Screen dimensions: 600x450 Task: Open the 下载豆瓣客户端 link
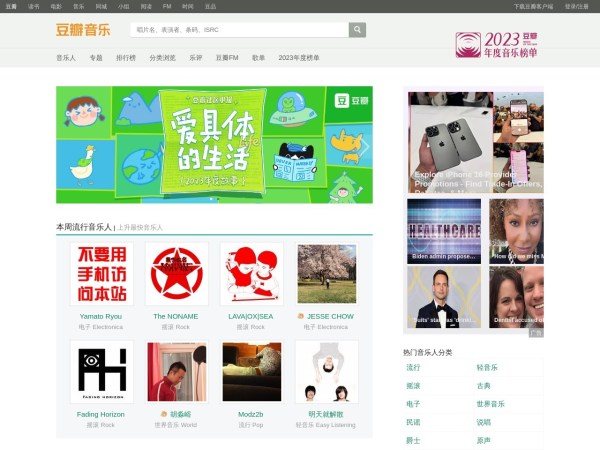pos(533,6)
